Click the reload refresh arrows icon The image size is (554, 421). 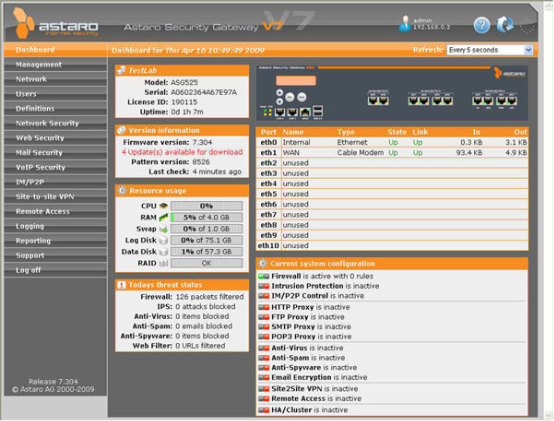point(505,25)
